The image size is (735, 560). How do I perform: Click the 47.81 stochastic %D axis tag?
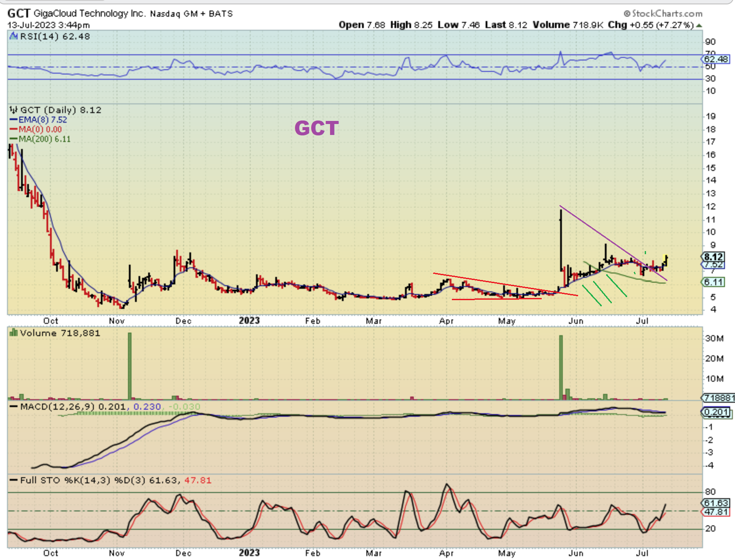tap(716, 512)
